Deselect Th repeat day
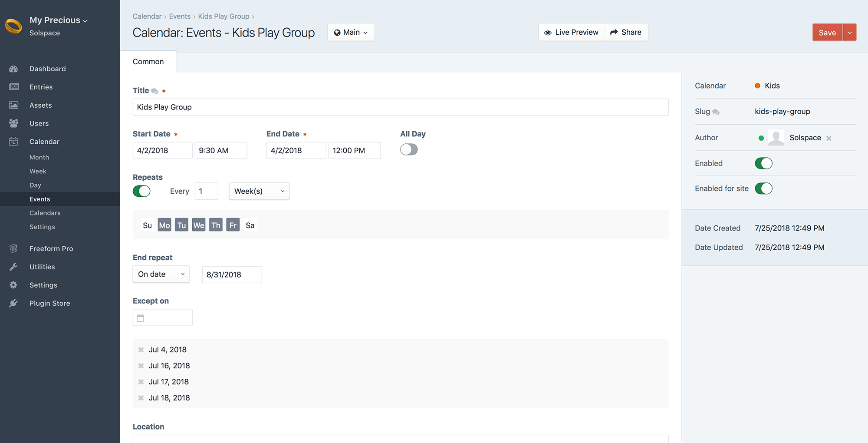The image size is (868, 443). (x=216, y=225)
